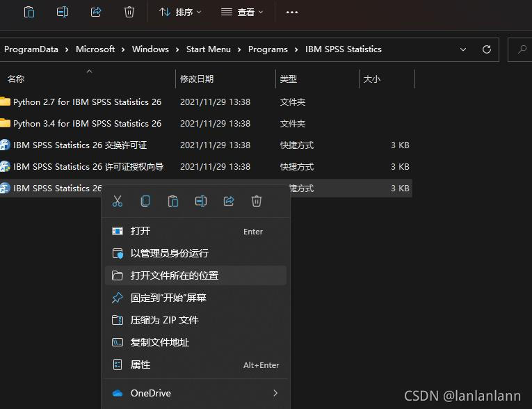This screenshot has width=532, height=409.
Task: Click the Python 3.4 folder icon
Action: 5,123
